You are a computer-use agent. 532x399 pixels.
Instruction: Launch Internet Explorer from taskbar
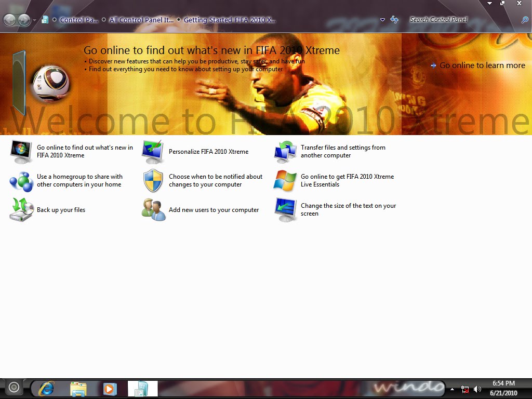click(x=46, y=389)
